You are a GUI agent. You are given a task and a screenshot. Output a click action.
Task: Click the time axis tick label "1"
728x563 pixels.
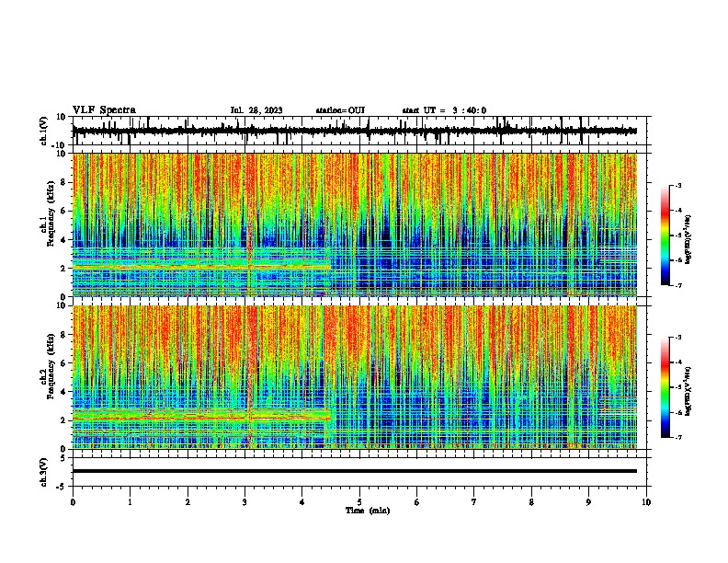(x=130, y=502)
